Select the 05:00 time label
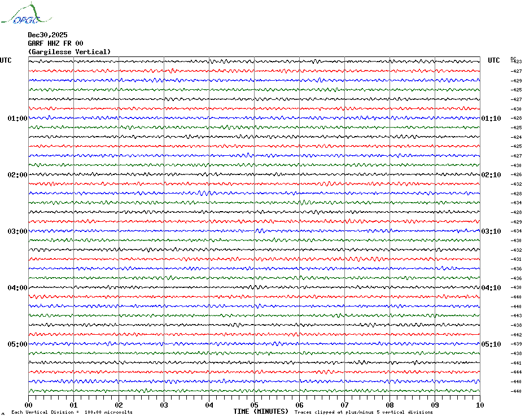 click(17, 344)
